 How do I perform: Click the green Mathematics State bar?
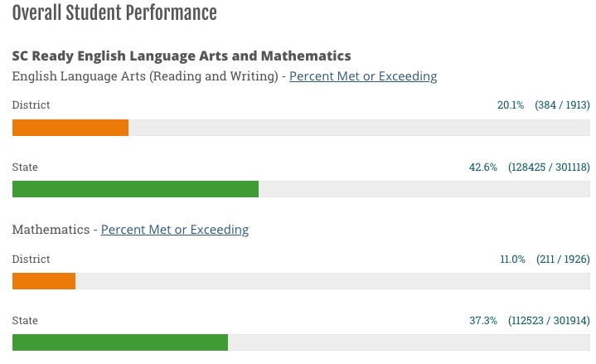coord(120,342)
